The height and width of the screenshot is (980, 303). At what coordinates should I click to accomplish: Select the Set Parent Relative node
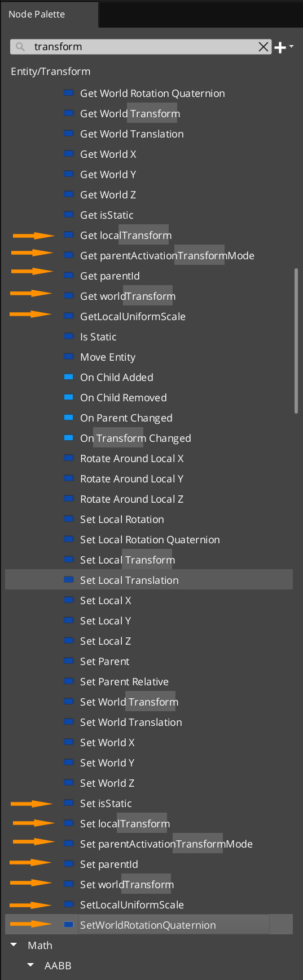tap(124, 681)
